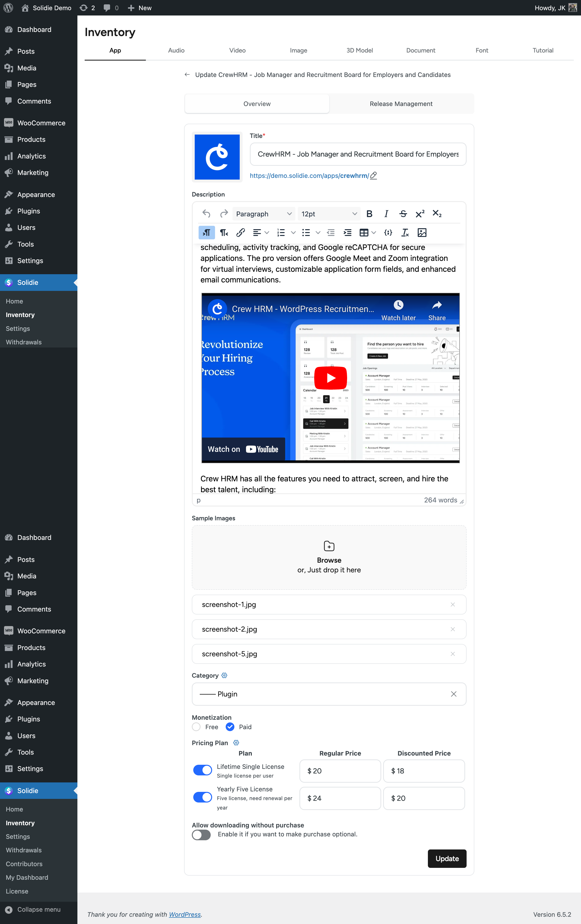Edit the app URL slug with pencil icon

tap(373, 175)
